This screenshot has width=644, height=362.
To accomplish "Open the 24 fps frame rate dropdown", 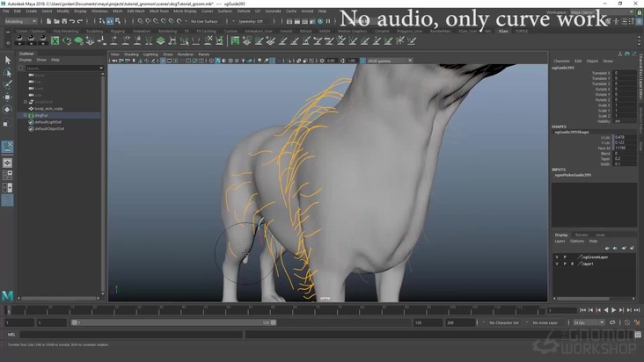I will point(589,322).
